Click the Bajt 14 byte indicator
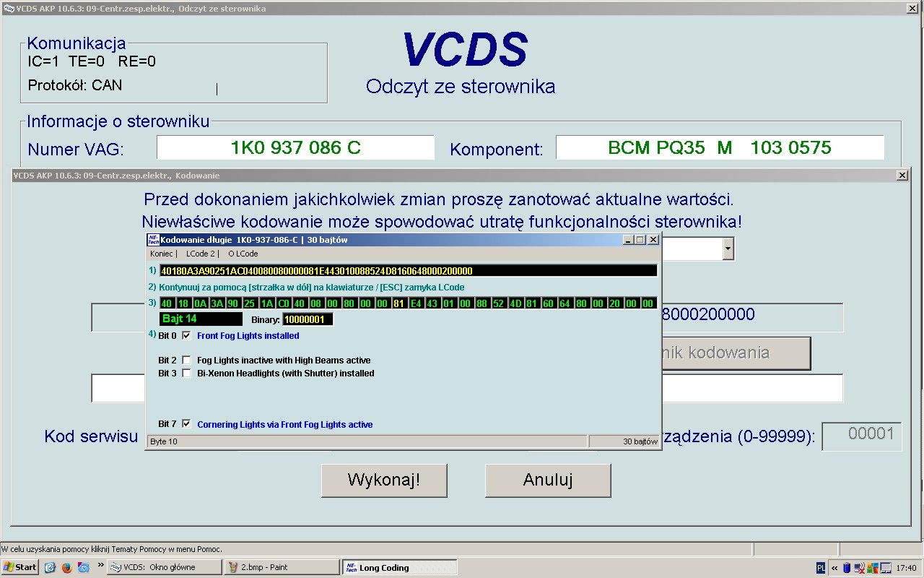The image size is (924, 578). [x=201, y=319]
